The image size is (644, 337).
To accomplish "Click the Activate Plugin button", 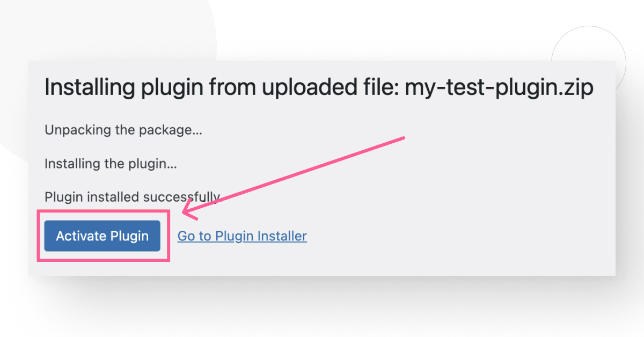I will (x=103, y=236).
